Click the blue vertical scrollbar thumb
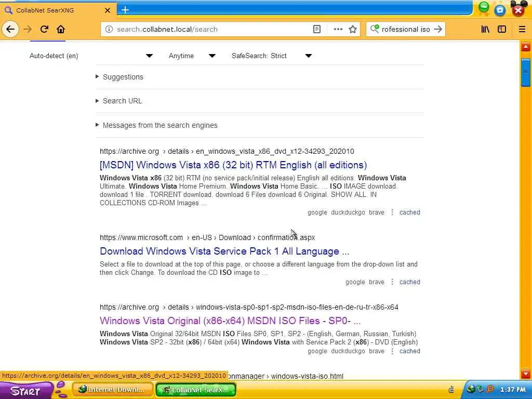This screenshot has width=532, height=399. click(x=526, y=72)
